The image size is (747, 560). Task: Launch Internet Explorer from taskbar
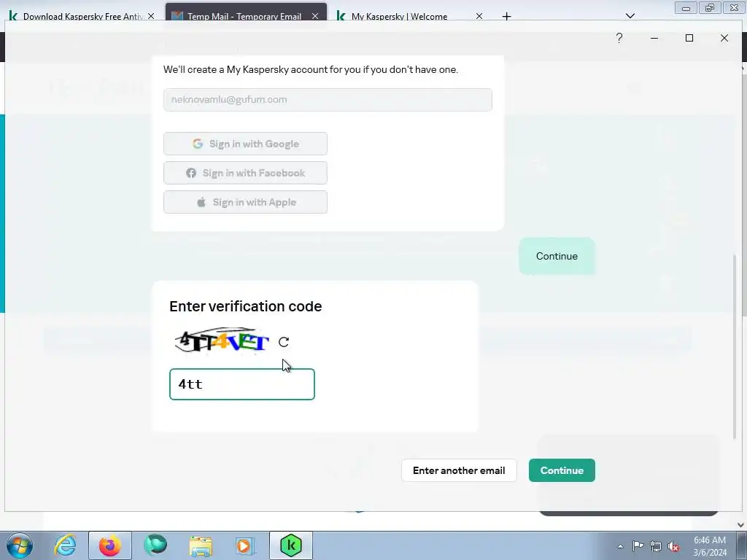coord(65,545)
